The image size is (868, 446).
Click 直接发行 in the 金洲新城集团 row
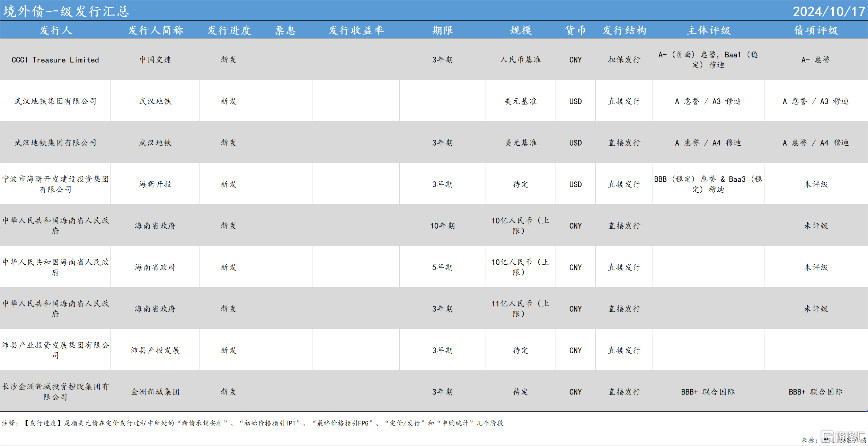click(624, 392)
